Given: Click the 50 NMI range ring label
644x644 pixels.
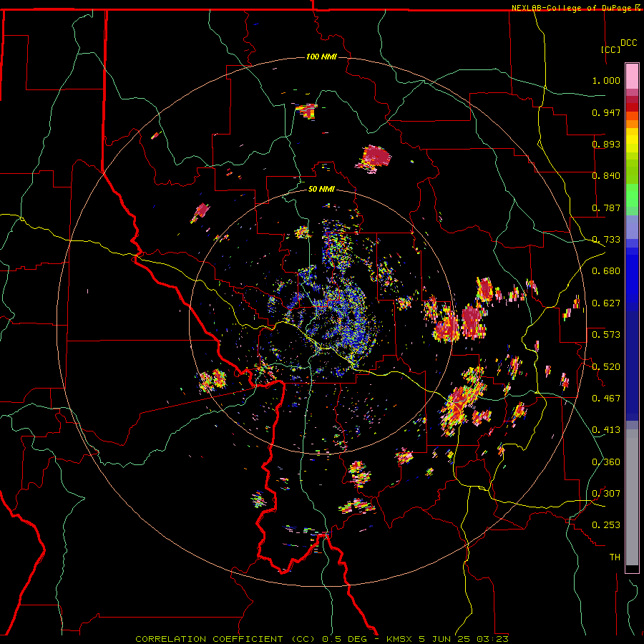Looking at the screenshot, I should pos(321,189).
